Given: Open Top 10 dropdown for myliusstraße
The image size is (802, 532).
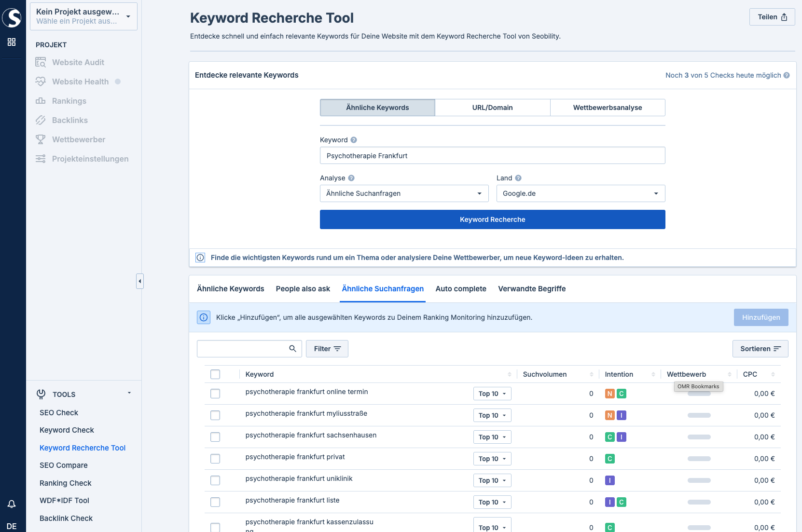Looking at the screenshot, I should [x=492, y=415].
